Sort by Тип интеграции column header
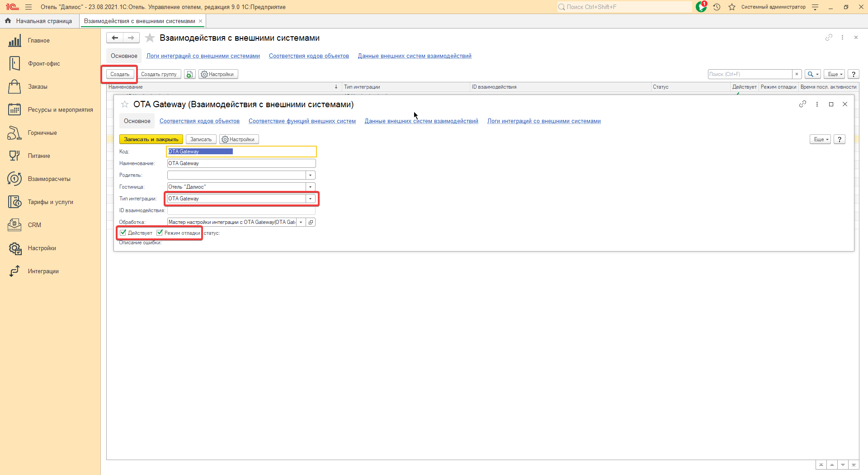The height and width of the screenshot is (475, 868). [x=406, y=87]
